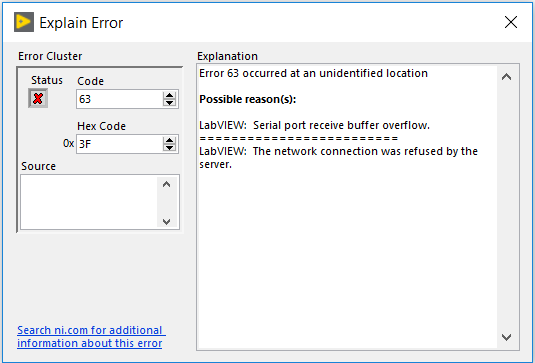Click the "Serial port receive buffer overflow" text

[x=341, y=125]
